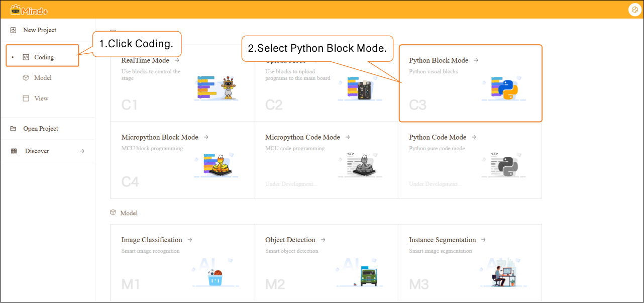Click the View window icon in sidebar
This screenshot has height=303, width=644.
coord(26,98)
